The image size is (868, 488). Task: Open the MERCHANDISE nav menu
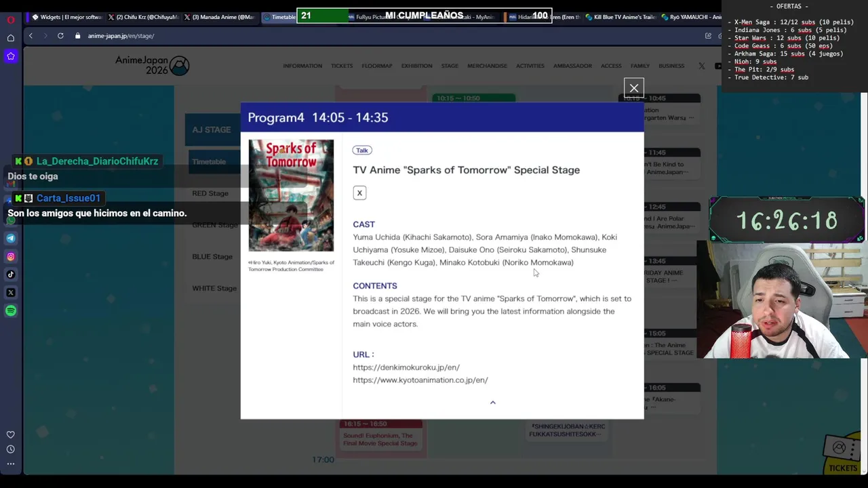tap(487, 66)
